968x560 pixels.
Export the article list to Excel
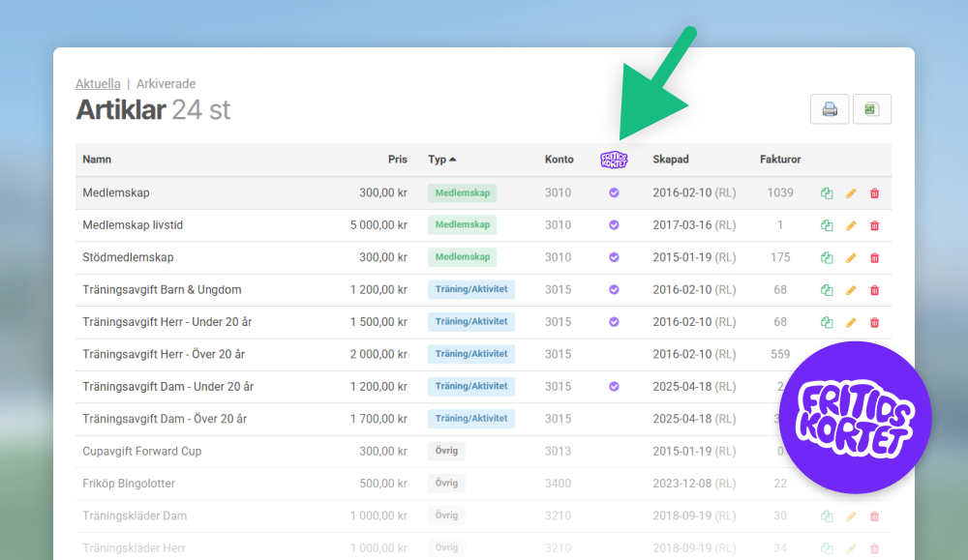coord(871,109)
